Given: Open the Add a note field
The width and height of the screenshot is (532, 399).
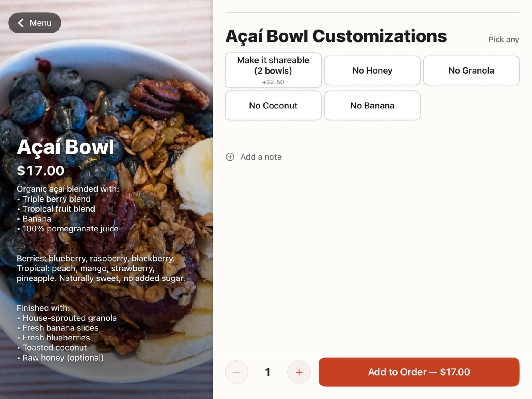Looking at the screenshot, I should (x=261, y=157).
